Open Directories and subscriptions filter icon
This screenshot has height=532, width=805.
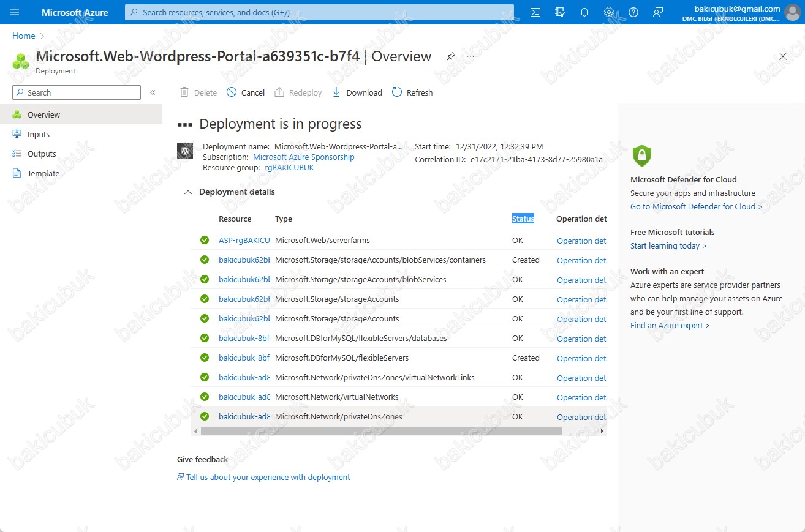point(560,12)
